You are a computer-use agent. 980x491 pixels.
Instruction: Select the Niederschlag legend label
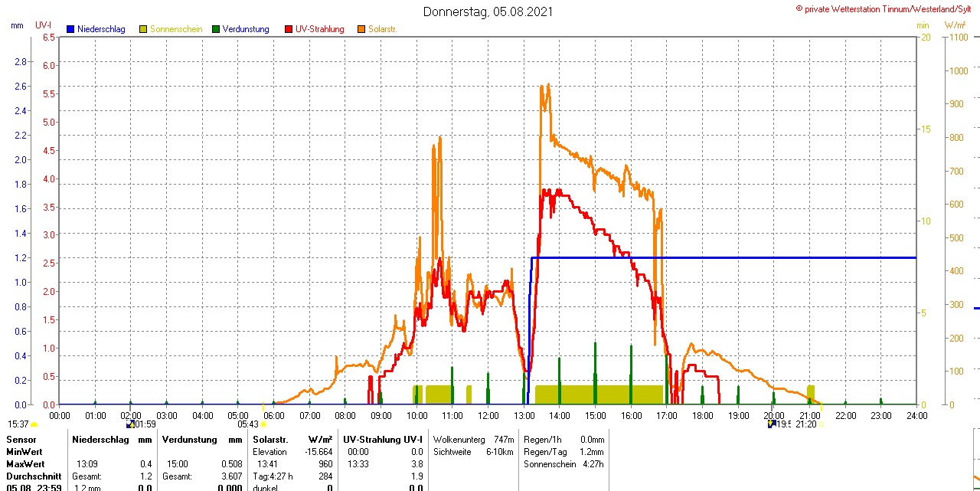tap(101, 29)
